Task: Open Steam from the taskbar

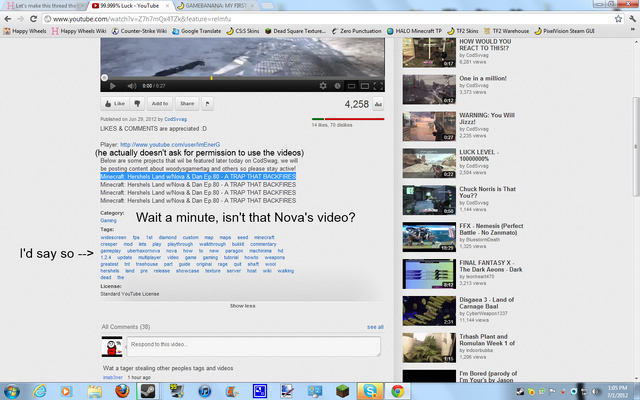Action: 148,391
